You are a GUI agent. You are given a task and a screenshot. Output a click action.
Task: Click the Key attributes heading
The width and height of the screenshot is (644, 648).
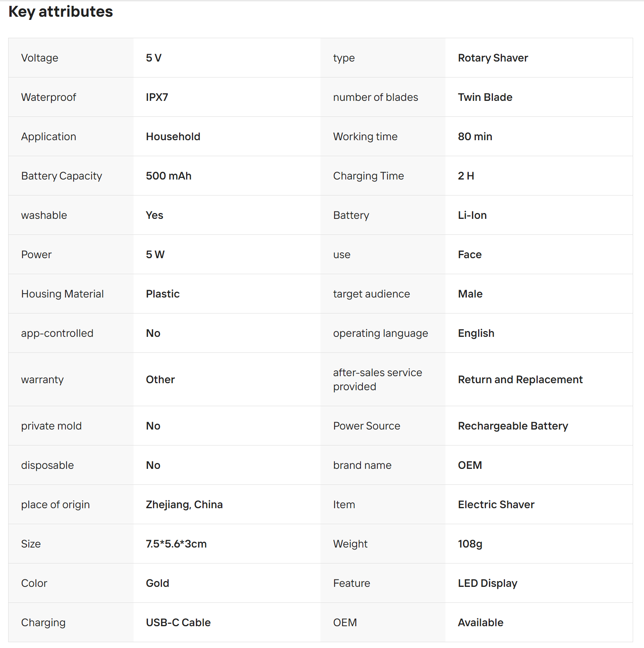click(x=61, y=12)
